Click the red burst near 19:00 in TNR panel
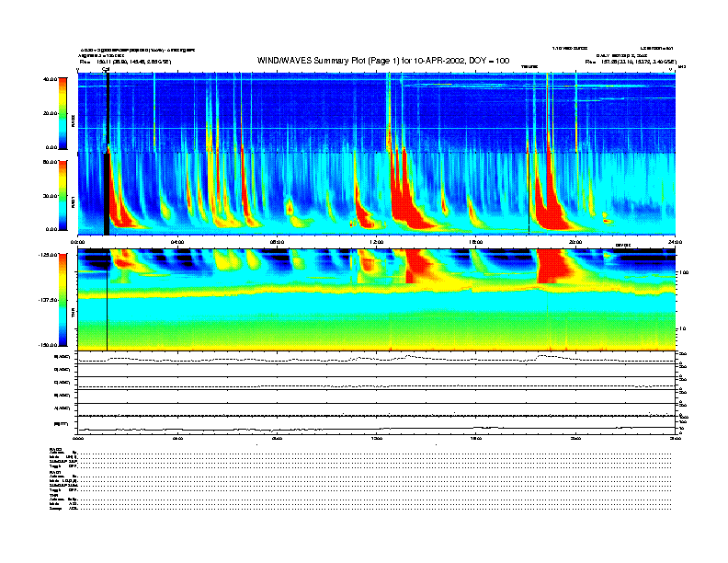728x563 pixels. pyautogui.click(x=552, y=266)
